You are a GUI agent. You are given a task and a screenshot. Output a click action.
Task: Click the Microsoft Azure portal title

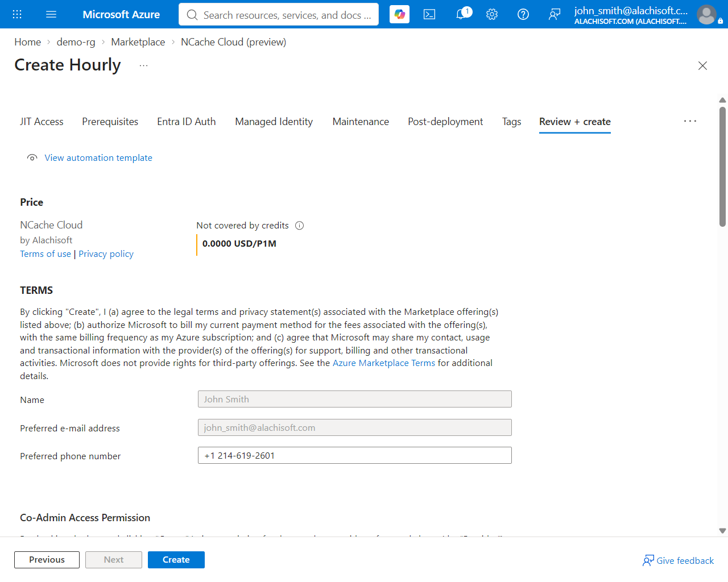(x=121, y=14)
